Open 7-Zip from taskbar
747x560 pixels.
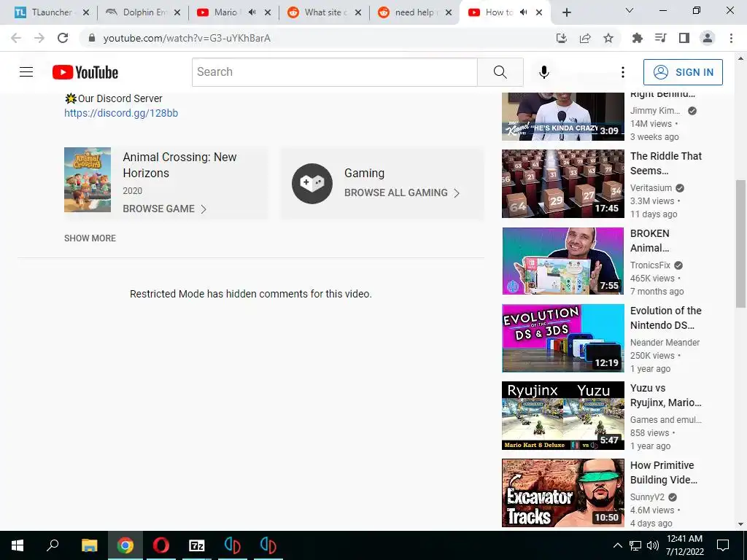tap(197, 545)
